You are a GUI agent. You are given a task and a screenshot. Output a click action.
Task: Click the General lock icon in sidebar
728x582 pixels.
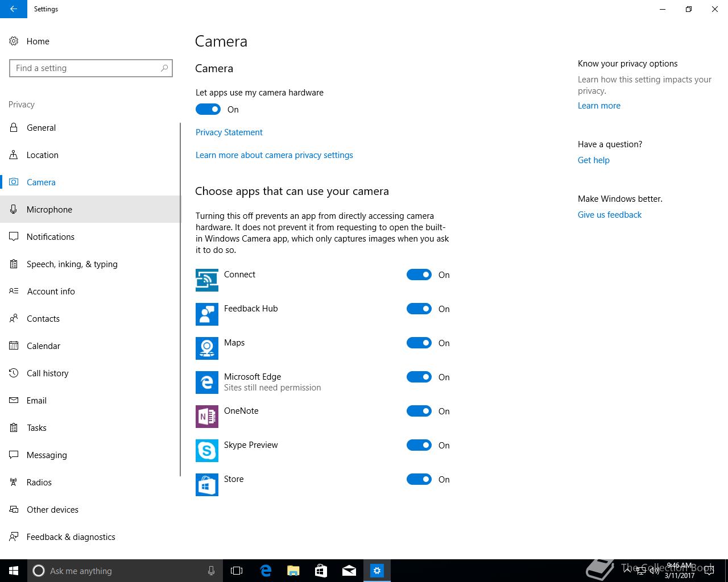pos(14,127)
